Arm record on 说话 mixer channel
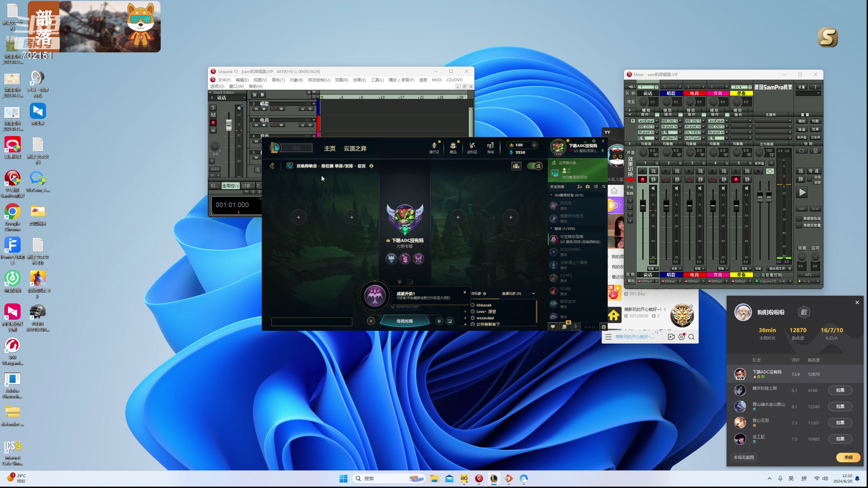 click(642, 180)
